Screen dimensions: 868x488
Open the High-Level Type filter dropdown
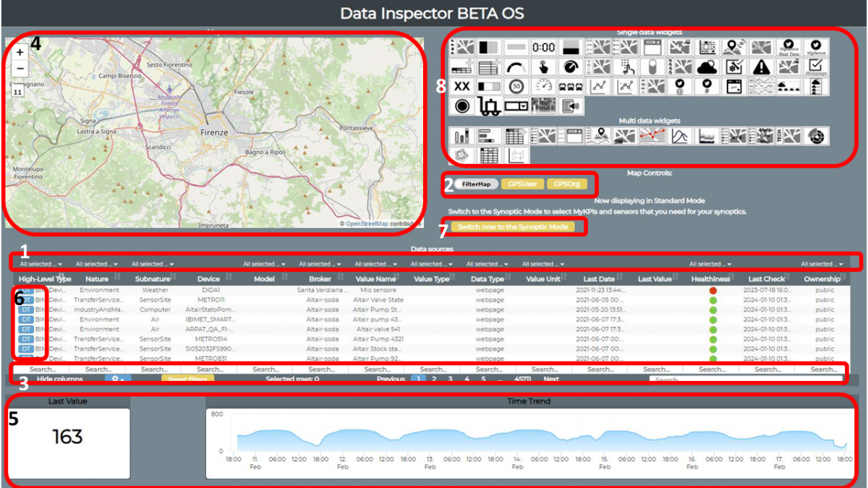(40, 264)
